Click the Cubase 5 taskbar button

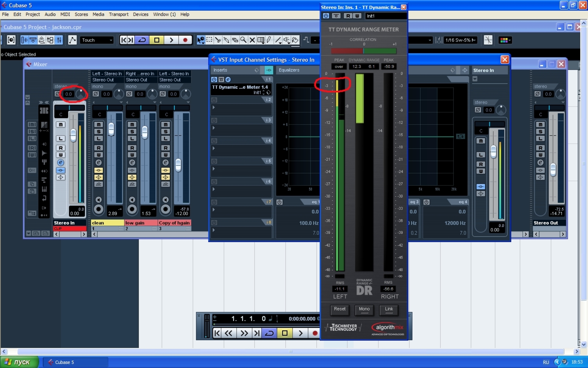pyautogui.click(x=75, y=362)
